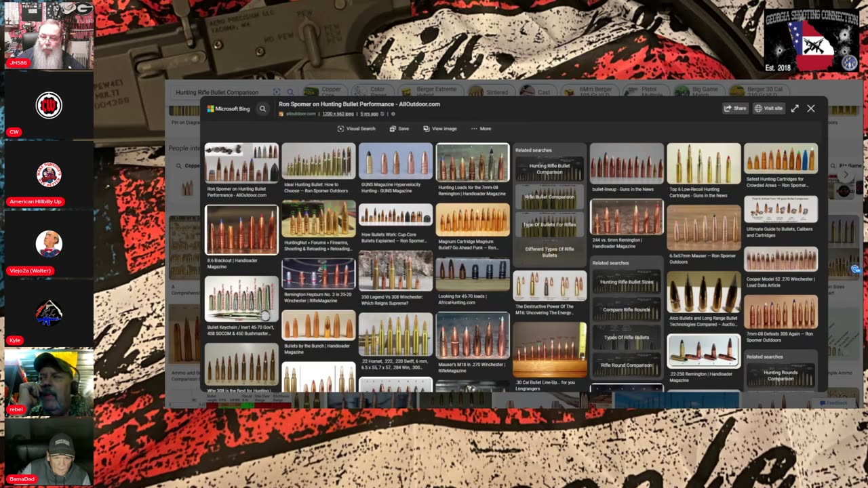This screenshot has width=868, height=488.
Task: Select related search Hunting Rounds Comparison
Action: coord(781,375)
